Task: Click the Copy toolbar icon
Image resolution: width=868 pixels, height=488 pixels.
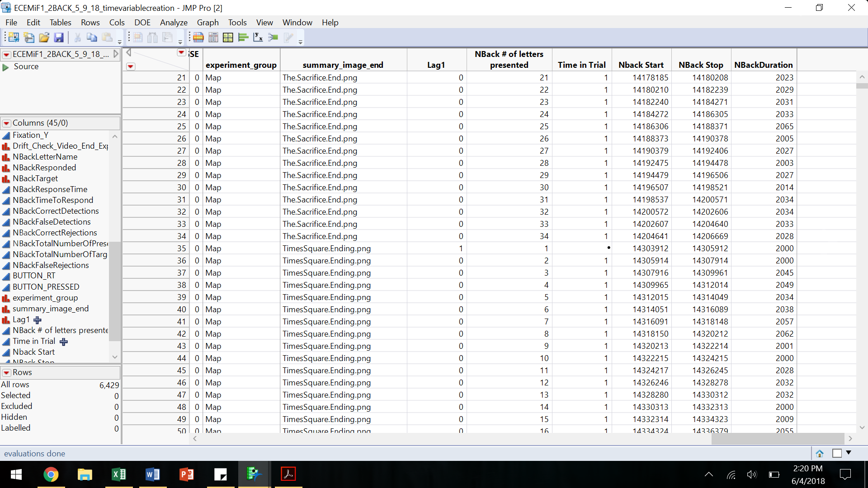Action: [x=92, y=38]
